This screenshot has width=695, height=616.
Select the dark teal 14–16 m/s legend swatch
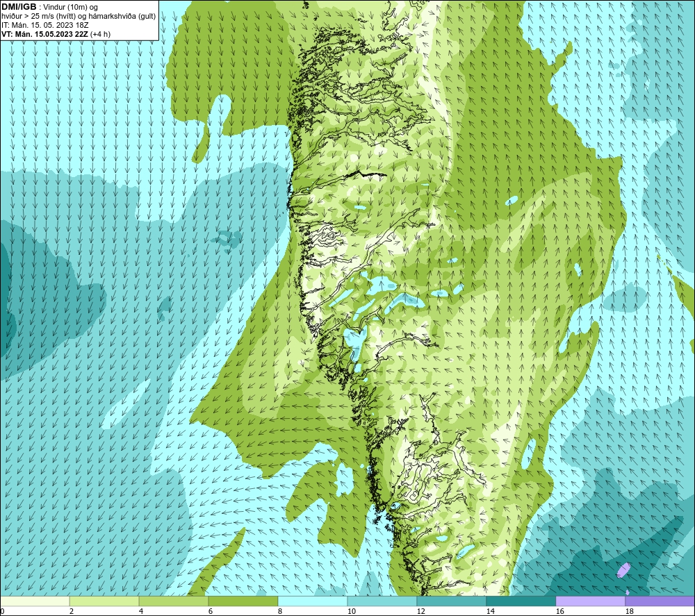521,601
